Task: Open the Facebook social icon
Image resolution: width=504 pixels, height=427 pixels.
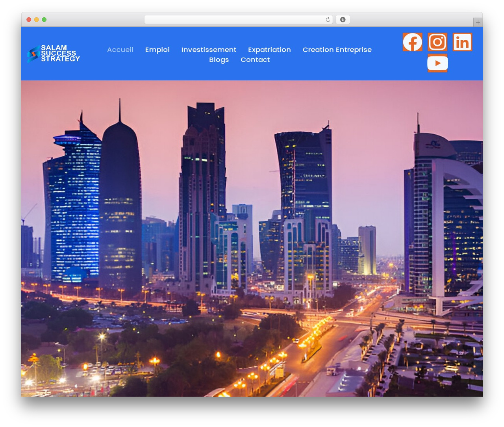Action: point(412,42)
